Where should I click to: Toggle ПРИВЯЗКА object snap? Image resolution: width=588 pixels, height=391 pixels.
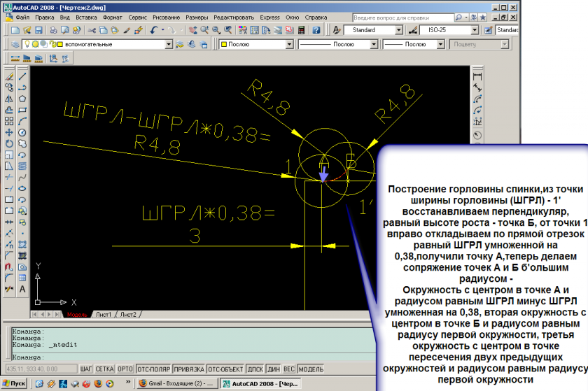click(190, 369)
